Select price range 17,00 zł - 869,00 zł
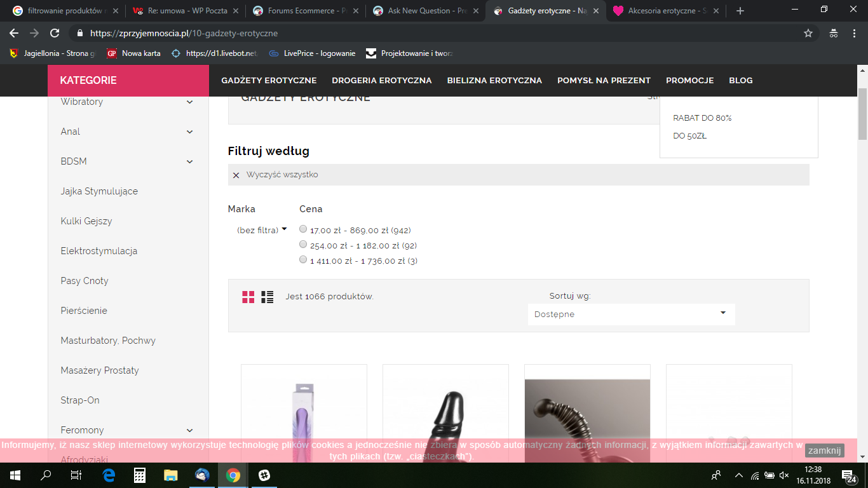This screenshot has width=868, height=488. (303, 229)
